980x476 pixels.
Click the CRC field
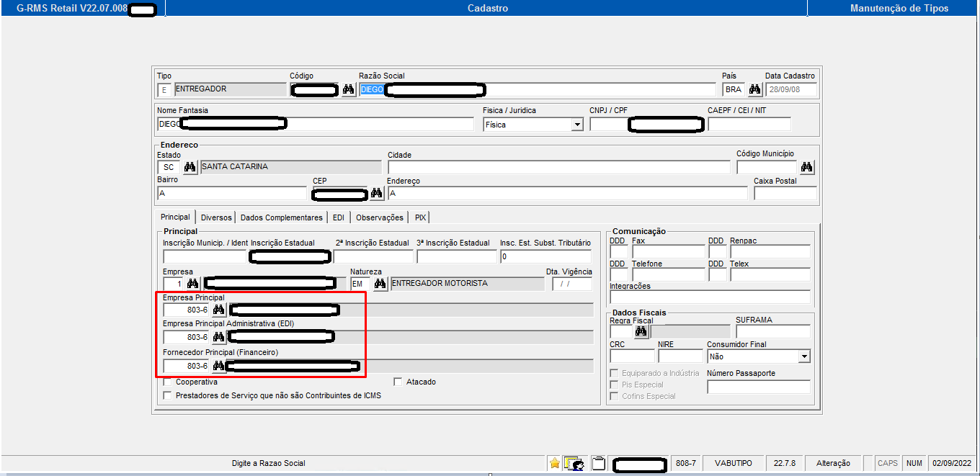tap(632, 356)
